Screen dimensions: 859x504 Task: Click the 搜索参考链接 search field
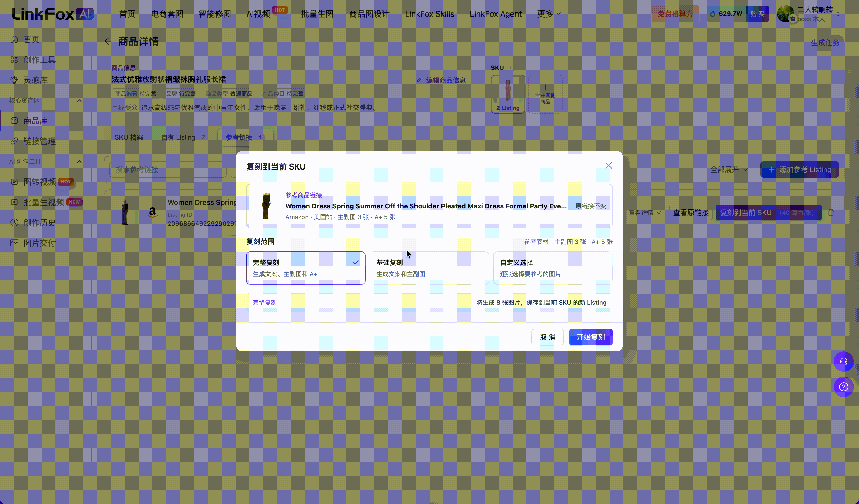168,170
